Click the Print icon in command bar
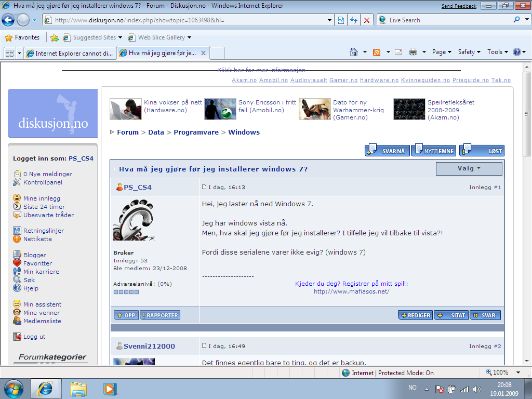This screenshot has height=399, width=532. coord(413,52)
